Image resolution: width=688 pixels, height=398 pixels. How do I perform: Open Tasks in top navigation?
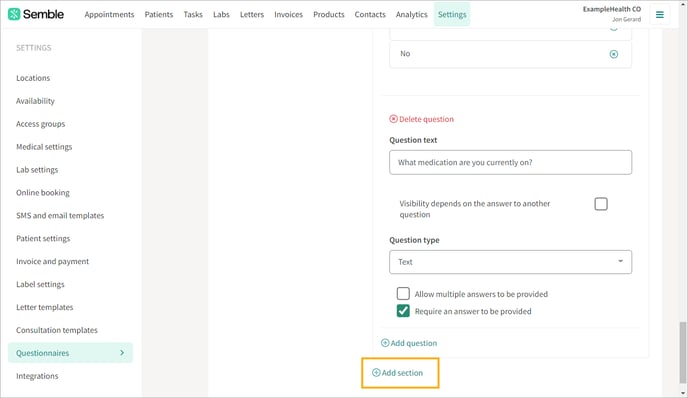193,14
